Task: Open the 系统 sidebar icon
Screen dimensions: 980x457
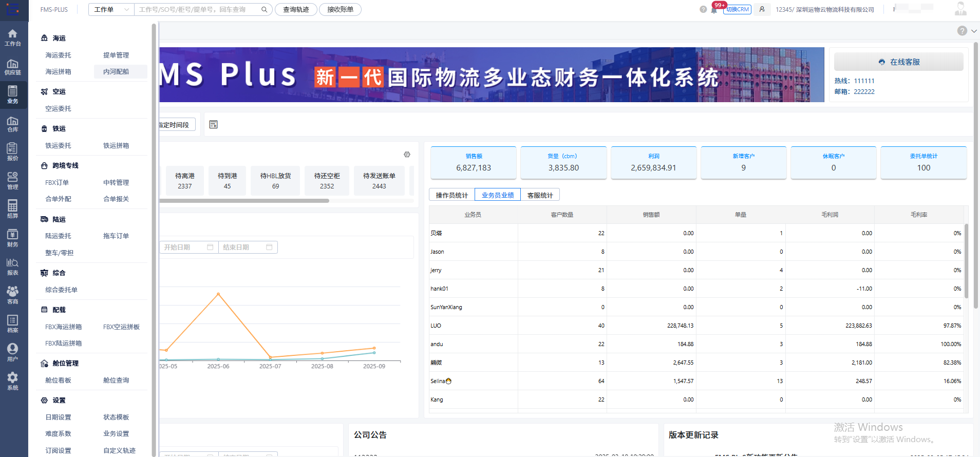Action: [13, 382]
